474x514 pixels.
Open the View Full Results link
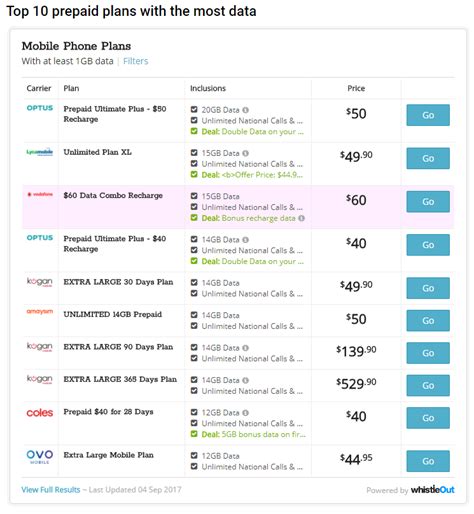51,490
